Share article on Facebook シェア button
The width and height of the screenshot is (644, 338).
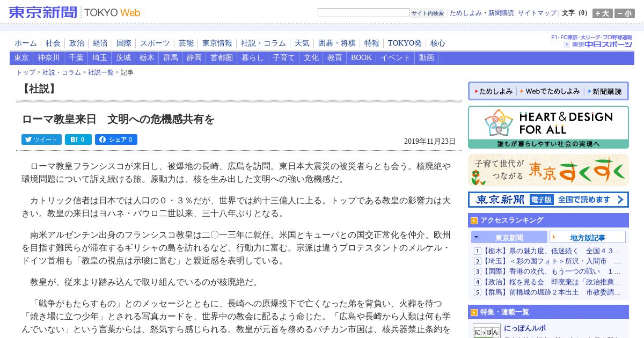tap(116, 139)
